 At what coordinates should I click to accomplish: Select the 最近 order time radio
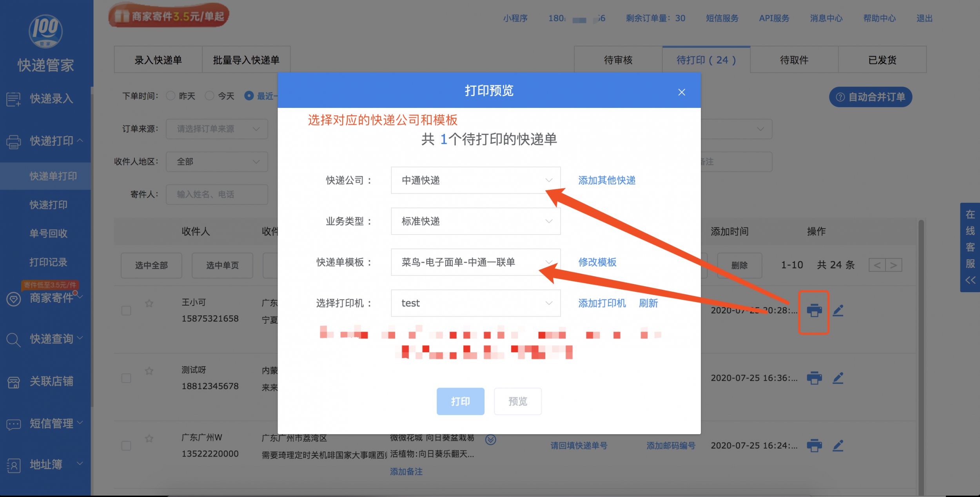pyautogui.click(x=249, y=96)
